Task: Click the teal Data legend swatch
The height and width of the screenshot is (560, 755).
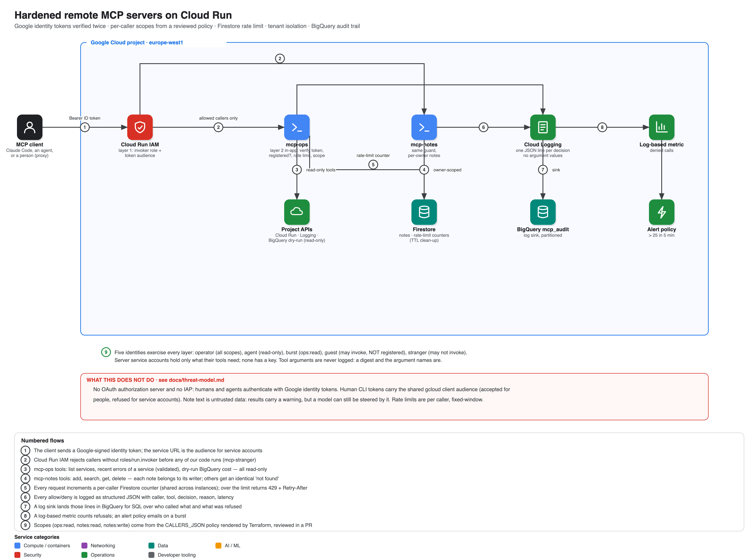Action: pos(151,545)
